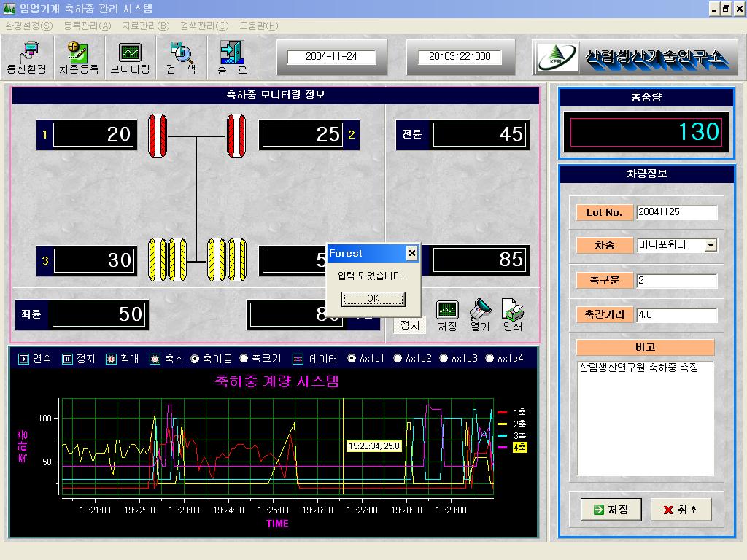747x560 pixels.
Task: Click the 1축 red legend entry
Action: pos(512,413)
